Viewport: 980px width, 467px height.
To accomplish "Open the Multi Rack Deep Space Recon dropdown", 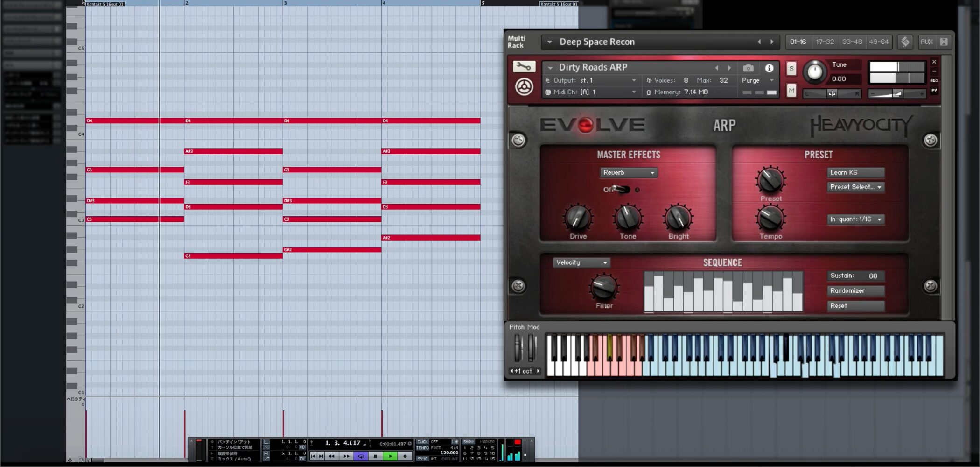I will coord(550,42).
